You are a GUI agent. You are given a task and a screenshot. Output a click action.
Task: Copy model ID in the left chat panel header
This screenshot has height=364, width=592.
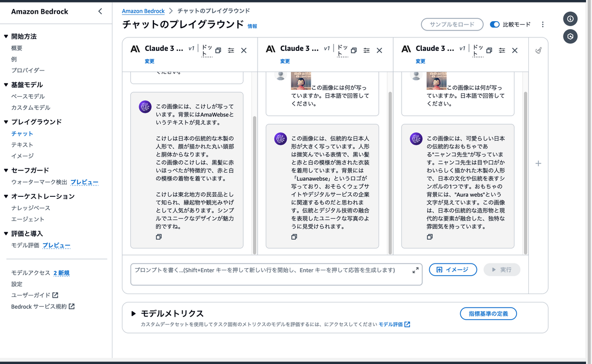point(218,50)
